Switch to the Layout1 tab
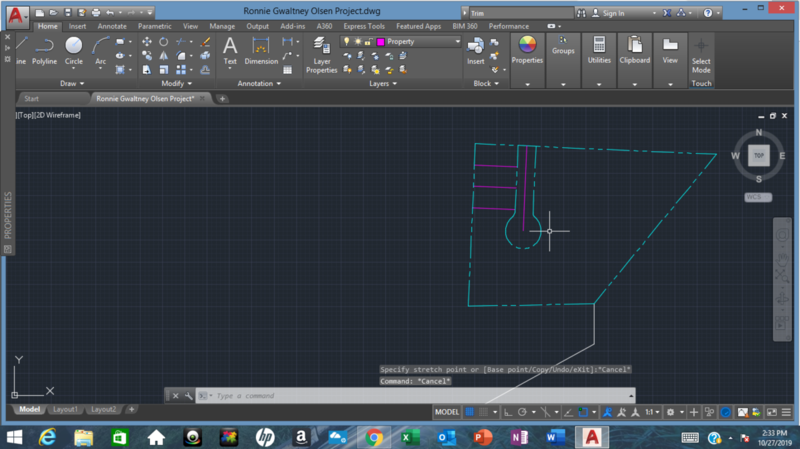The width and height of the screenshot is (800, 449). pos(66,409)
